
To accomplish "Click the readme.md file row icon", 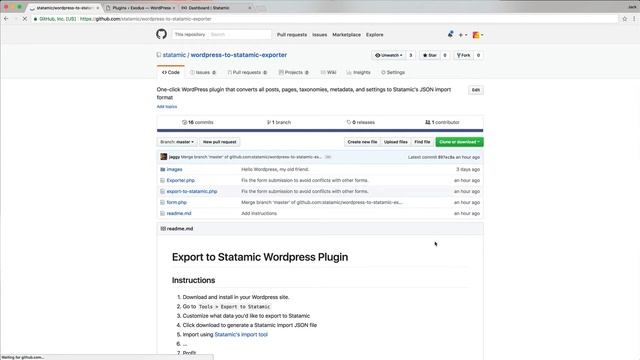I will [x=162, y=213].
